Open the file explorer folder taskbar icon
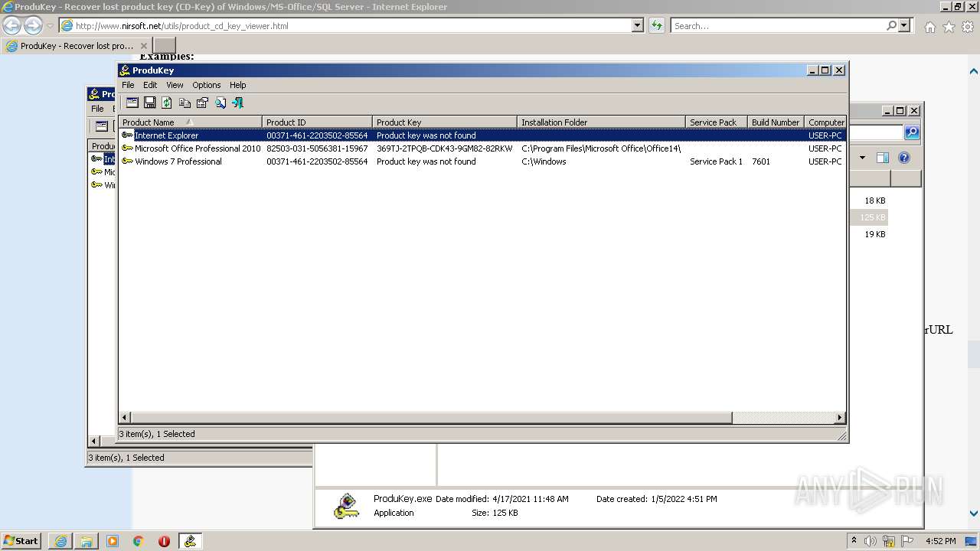The height and width of the screenshot is (551, 980). click(x=87, y=541)
